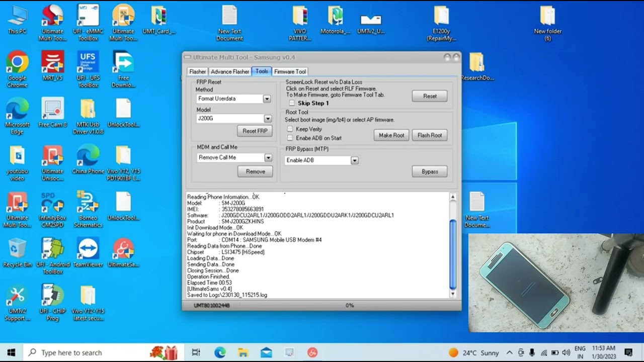Open Google Chrome desktop shortcut
Image resolution: width=644 pixels, height=362 pixels.
pos(17,69)
